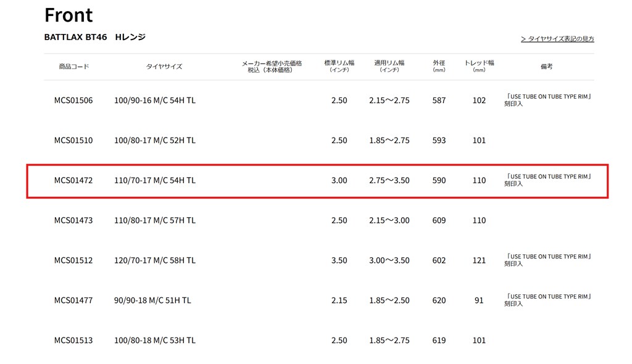Open the タイヤサイズ表記の見方 link
This screenshot has height=364, width=632.
(x=557, y=39)
